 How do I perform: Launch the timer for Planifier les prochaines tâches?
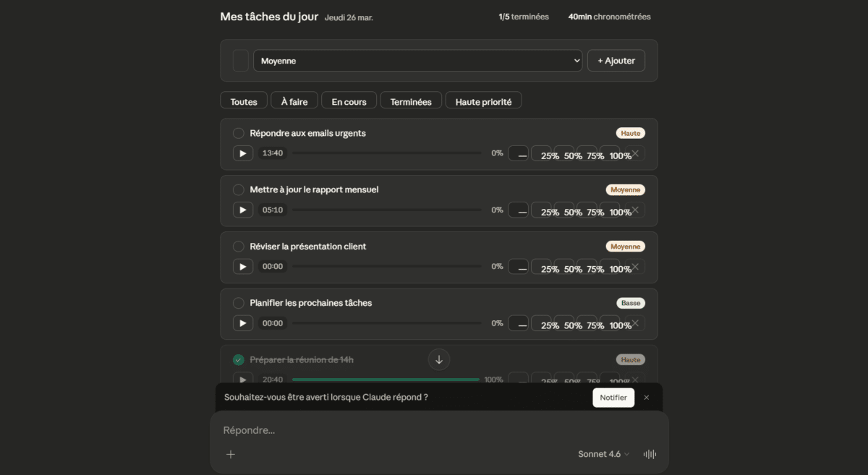click(243, 322)
